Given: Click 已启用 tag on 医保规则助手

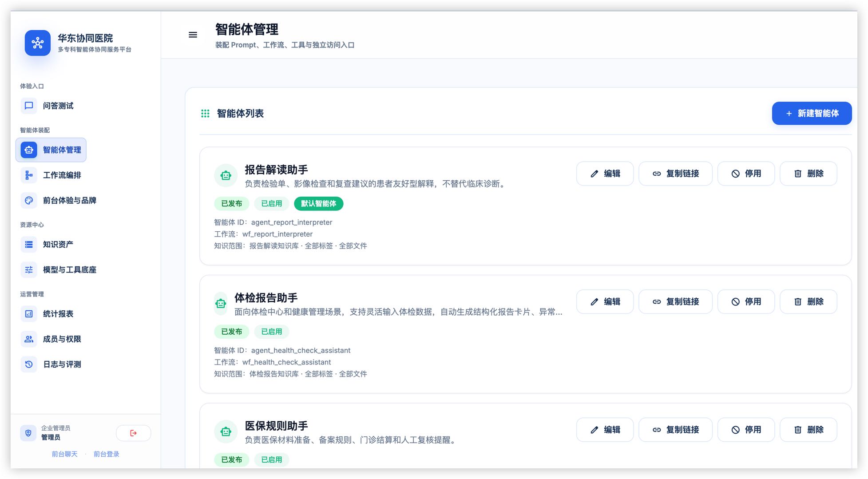Looking at the screenshot, I should pyautogui.click(x=272, y=460).
